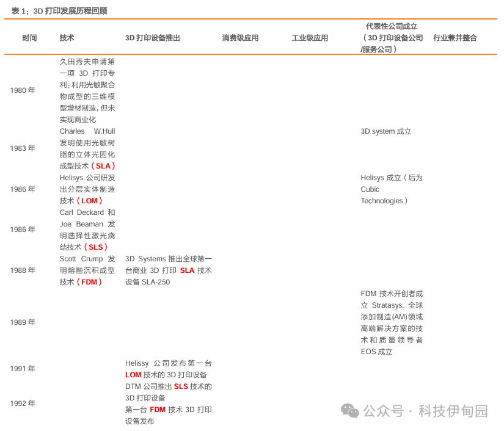Click the "1992 年" time cell
504x431 pixels.
point(23,404)
